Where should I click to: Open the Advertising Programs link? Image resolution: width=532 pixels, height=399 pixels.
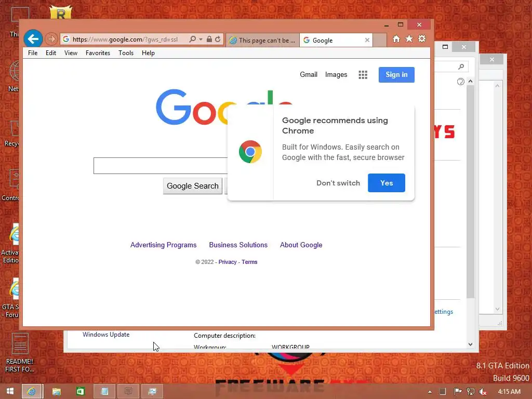tap(163, 245)
